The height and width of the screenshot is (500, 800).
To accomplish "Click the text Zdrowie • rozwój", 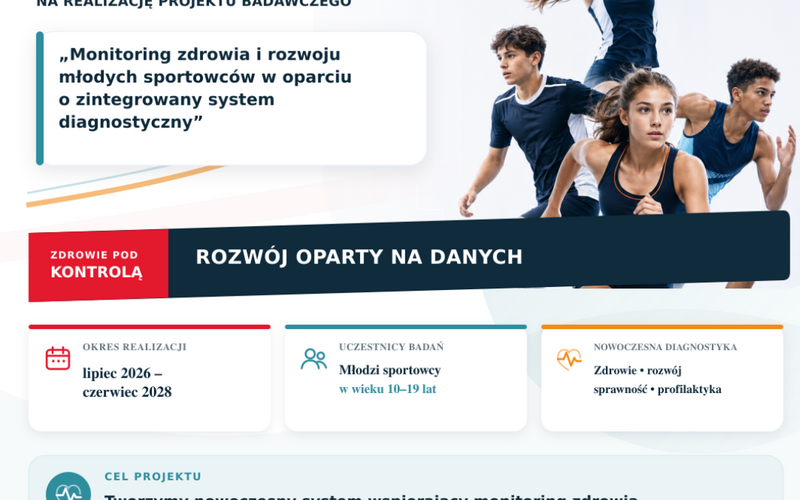I will coord(638,370).
